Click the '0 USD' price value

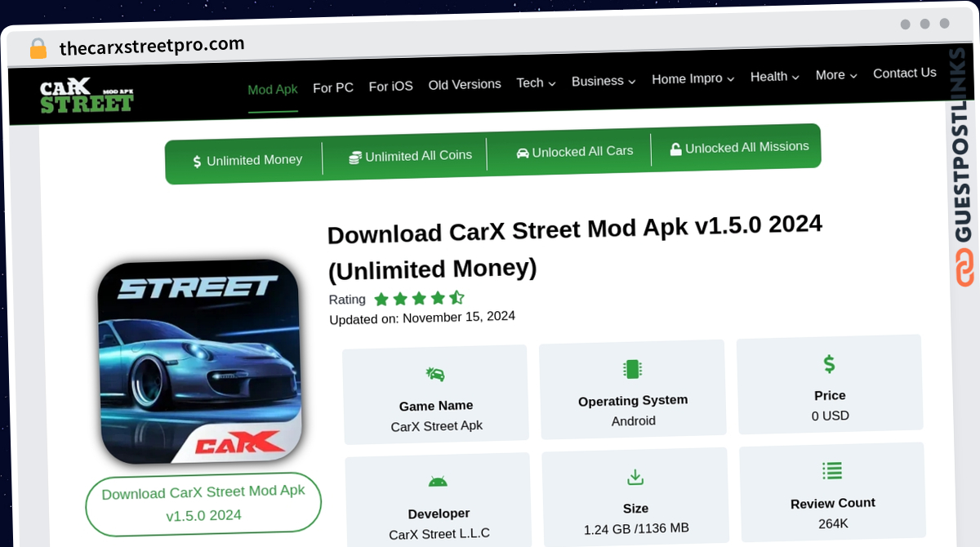tap(831, 416)
